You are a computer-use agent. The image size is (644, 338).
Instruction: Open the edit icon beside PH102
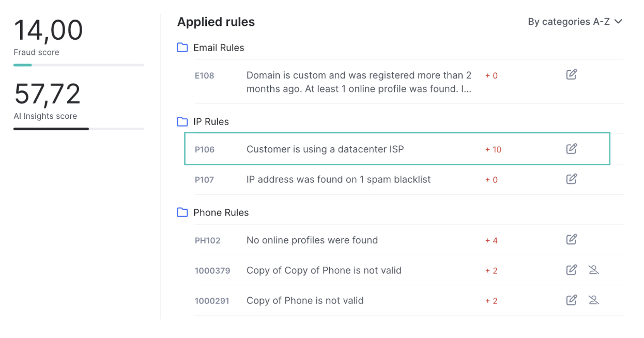point(572,239)
